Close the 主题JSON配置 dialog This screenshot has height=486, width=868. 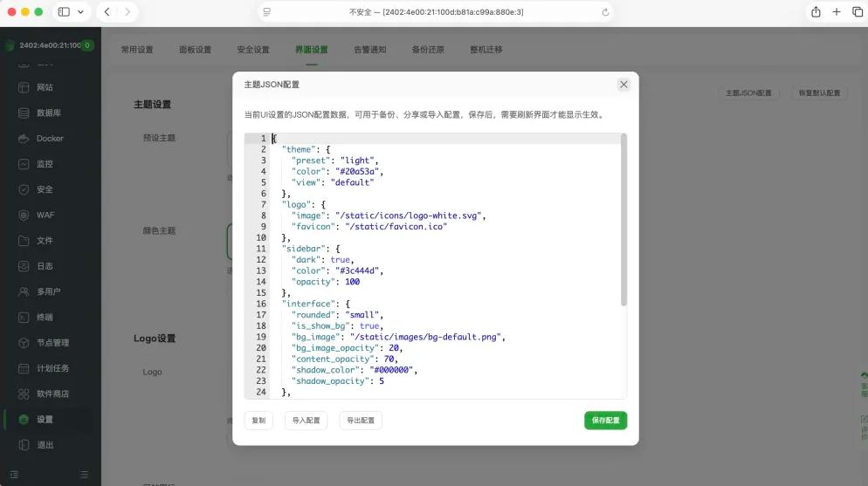(623, 85)
